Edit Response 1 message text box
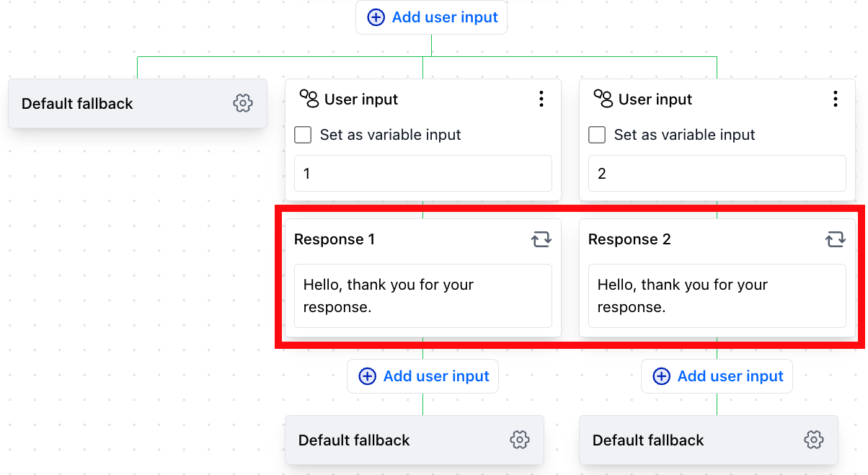Image resolution: width=868 pixels, height=475 pixels. pyautogui.click(x=423, y=296)
